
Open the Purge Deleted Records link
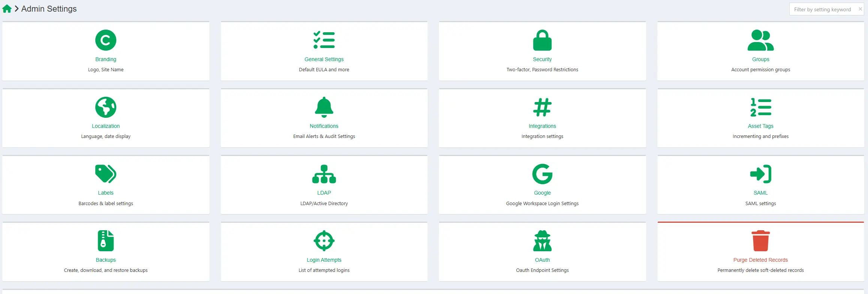click(760, 260)
